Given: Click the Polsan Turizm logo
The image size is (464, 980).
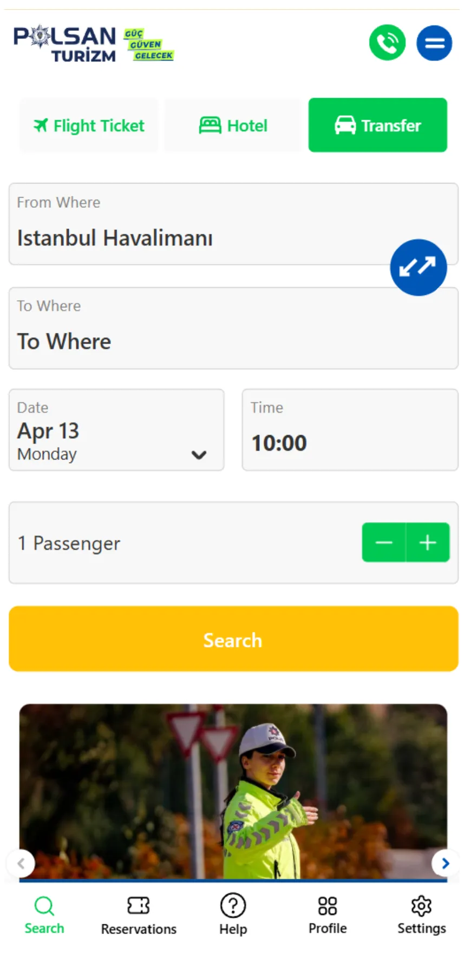Looking at the screenshot, I should coord(65,44).
